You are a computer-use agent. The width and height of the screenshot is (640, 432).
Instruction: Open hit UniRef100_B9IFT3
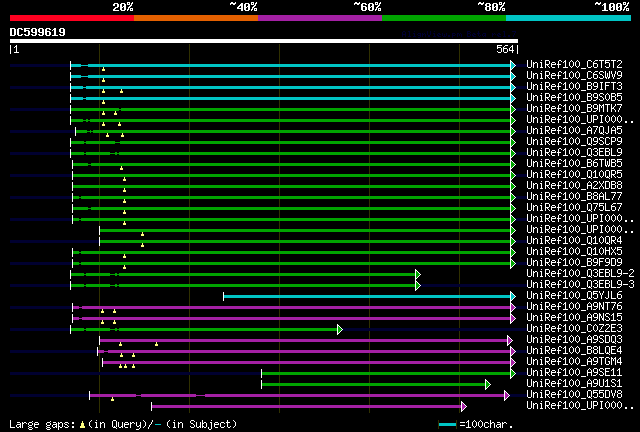574,87
